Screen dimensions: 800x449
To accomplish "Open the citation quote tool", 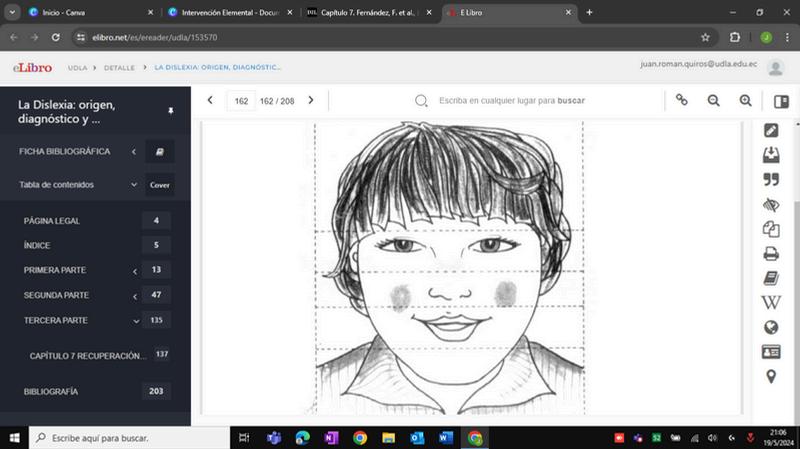I will tap(771, 180).
